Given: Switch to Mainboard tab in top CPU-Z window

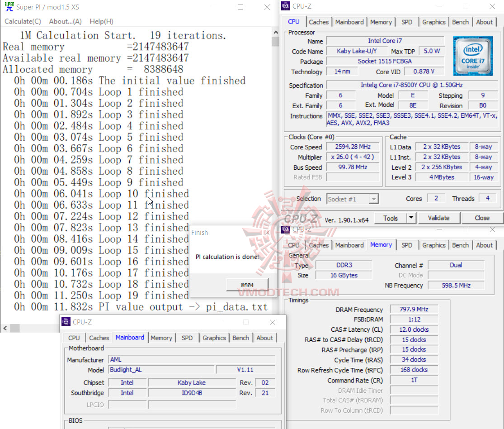Looking at the screenshot, I should pyautogui.click(x=349, y=22).
